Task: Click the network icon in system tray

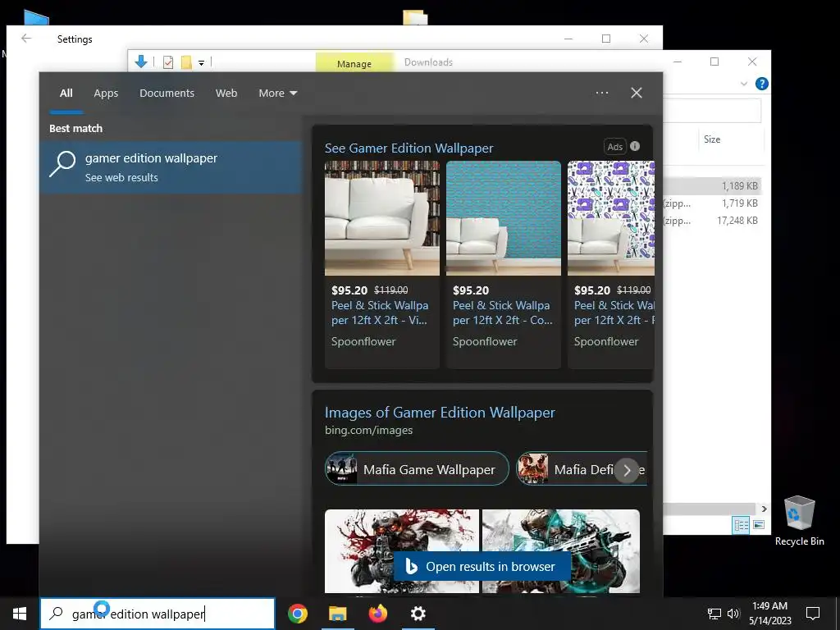Action: (714, 614)
